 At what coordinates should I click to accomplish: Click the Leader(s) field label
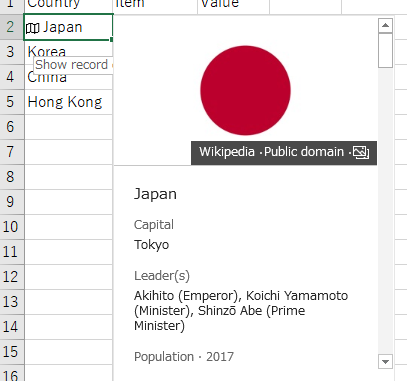[162, 276]
